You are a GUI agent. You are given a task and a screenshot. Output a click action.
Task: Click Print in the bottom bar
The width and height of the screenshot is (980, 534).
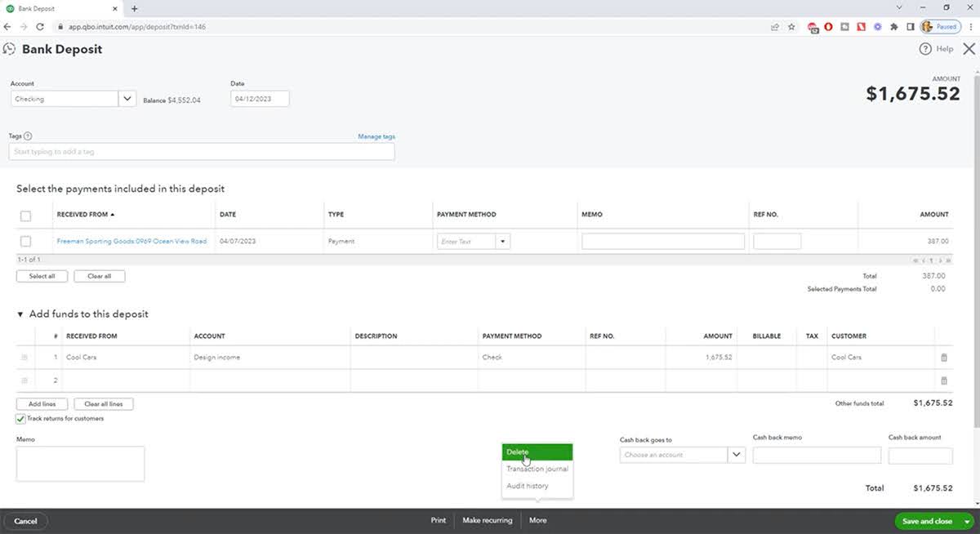(x=439, y=520)
